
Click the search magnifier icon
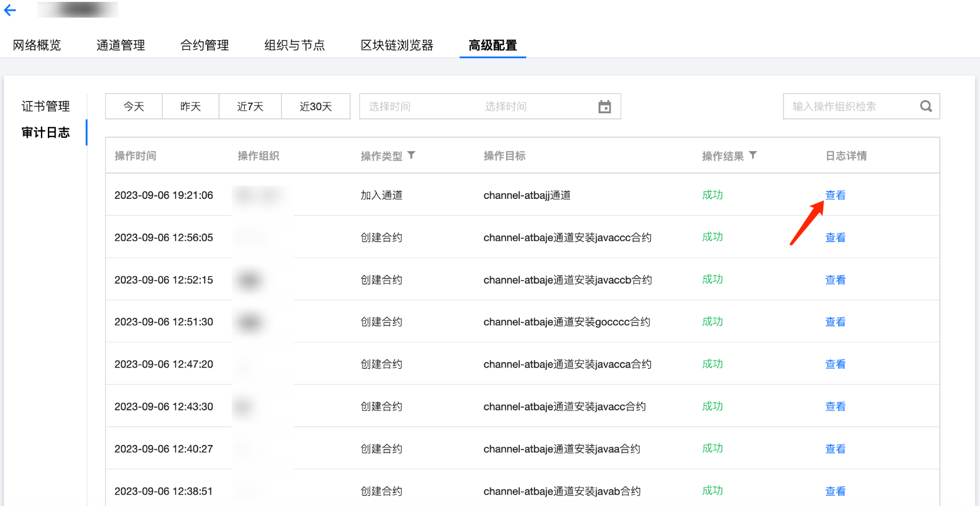click(926, 106)
